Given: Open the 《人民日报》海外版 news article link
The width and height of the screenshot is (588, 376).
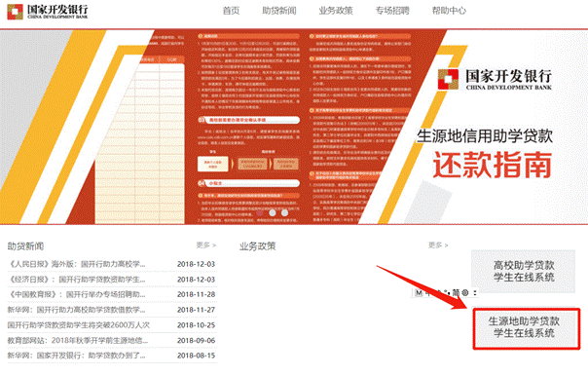Looking at the screenshot, I should pyautogui.click(x=76, y=264).
